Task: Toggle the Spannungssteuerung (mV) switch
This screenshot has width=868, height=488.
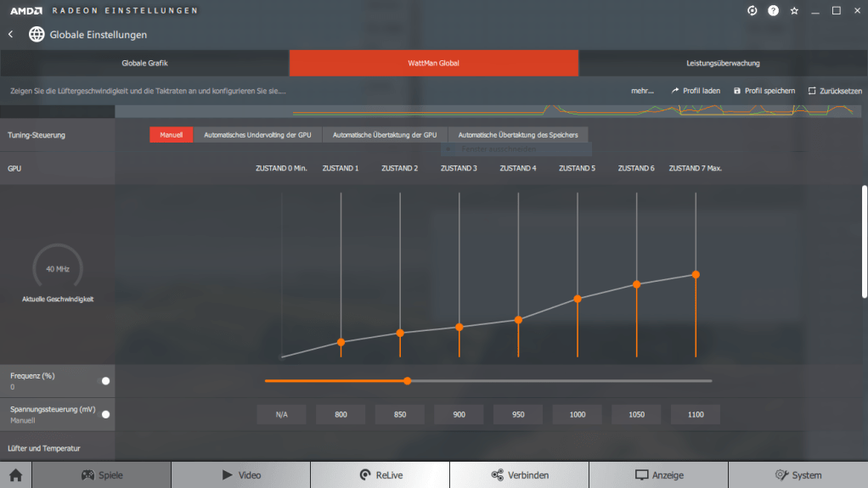Action: [106, 414]
